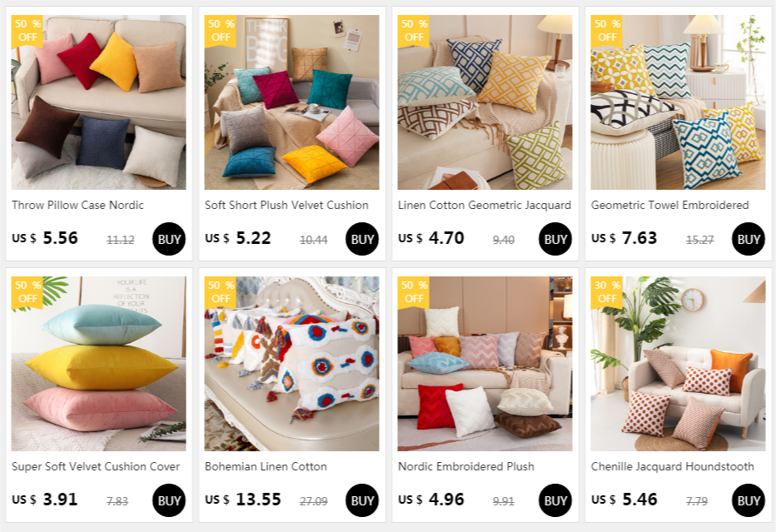776x532 pixels.
Task: Click BUY for Soft Short Plush Velvet Cushion
Action: (361, 239)
